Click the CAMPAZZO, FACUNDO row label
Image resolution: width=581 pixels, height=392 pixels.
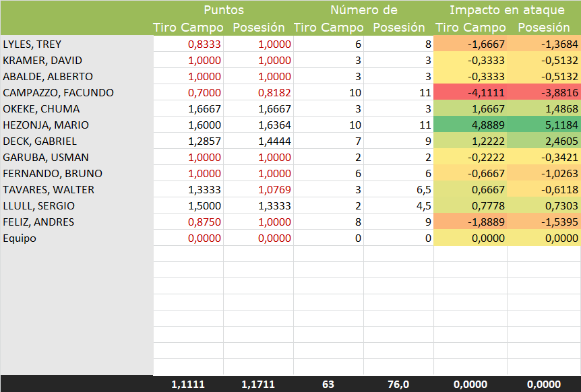pos(58,93)
